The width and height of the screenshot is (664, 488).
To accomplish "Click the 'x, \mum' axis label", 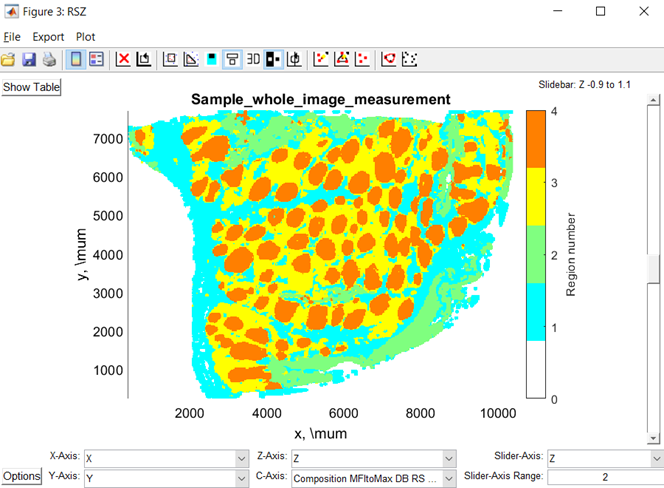I will click(321, 433).
